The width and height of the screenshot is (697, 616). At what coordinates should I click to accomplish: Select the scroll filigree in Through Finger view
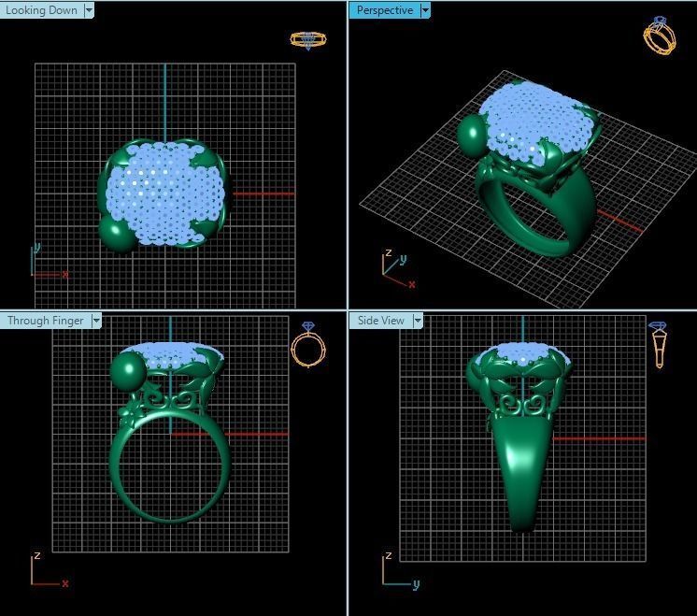pyautogui.click(x=171, y=398)
